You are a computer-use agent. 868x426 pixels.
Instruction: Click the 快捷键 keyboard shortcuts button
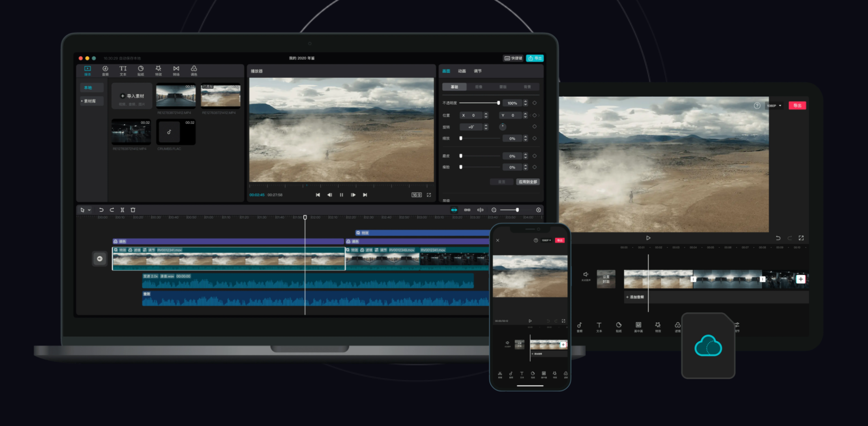click(513, 58)
